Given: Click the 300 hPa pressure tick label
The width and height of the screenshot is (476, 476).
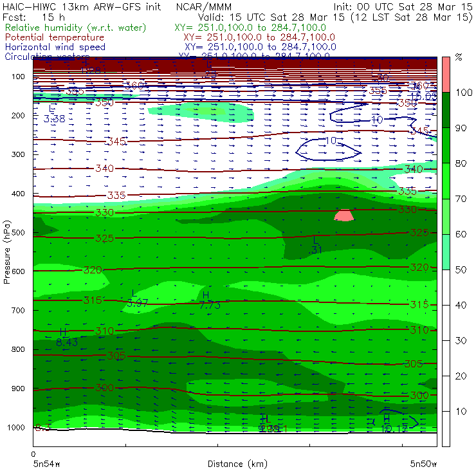Looking at the screenshot, I should click(x=18, y=154).
